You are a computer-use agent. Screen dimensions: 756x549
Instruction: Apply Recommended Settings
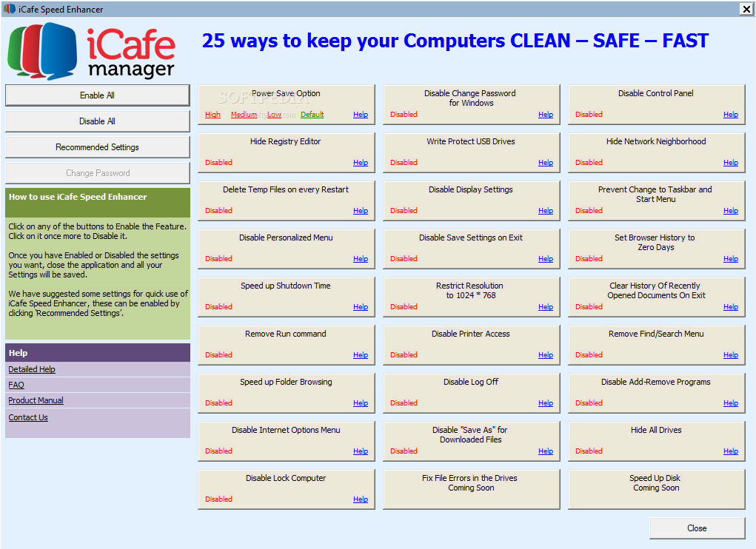click(x=98, y=147)
